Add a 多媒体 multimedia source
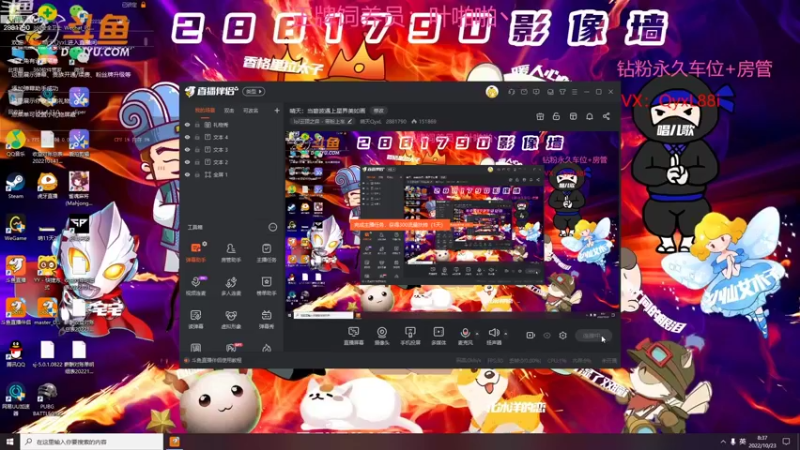Screen dimensions: 800x450 tap(438, 336)
